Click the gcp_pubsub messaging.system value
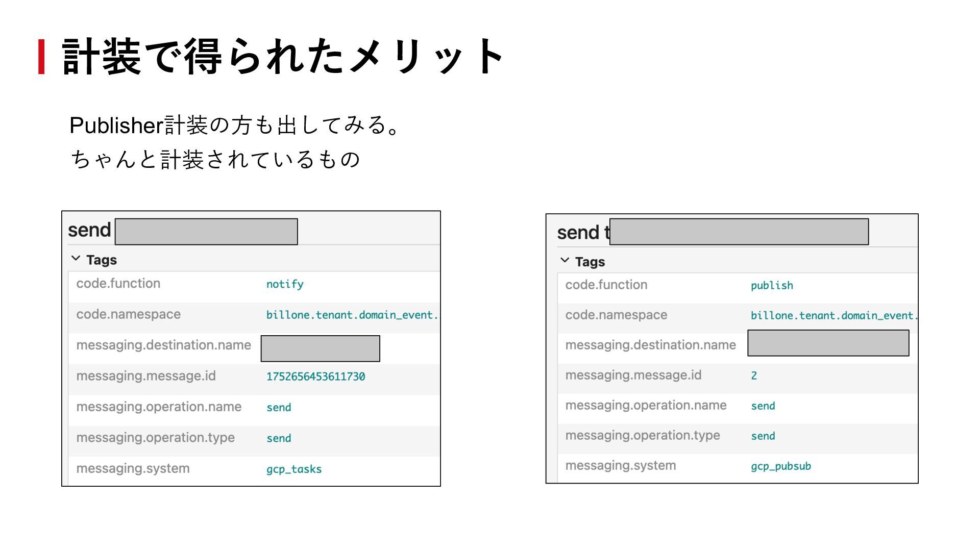 click(x=780, y=466)
